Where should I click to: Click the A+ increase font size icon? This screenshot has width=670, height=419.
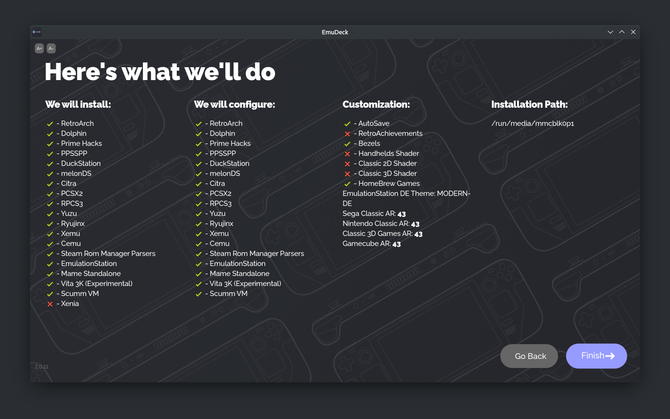[39, 48]
